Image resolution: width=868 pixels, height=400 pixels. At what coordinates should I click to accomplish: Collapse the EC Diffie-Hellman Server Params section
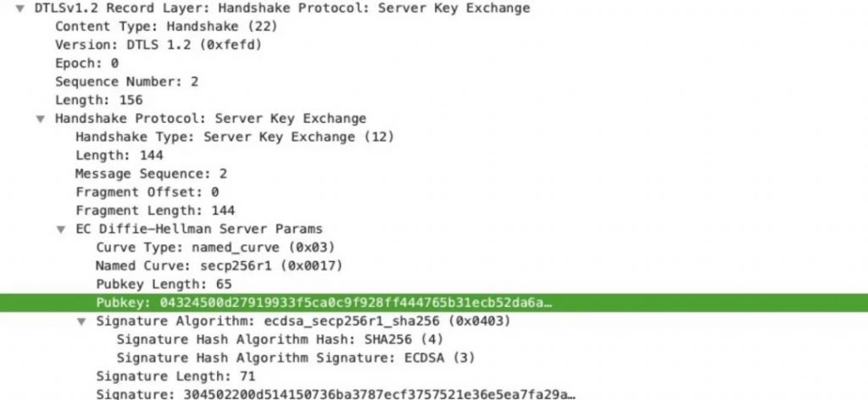pos(61,229)
